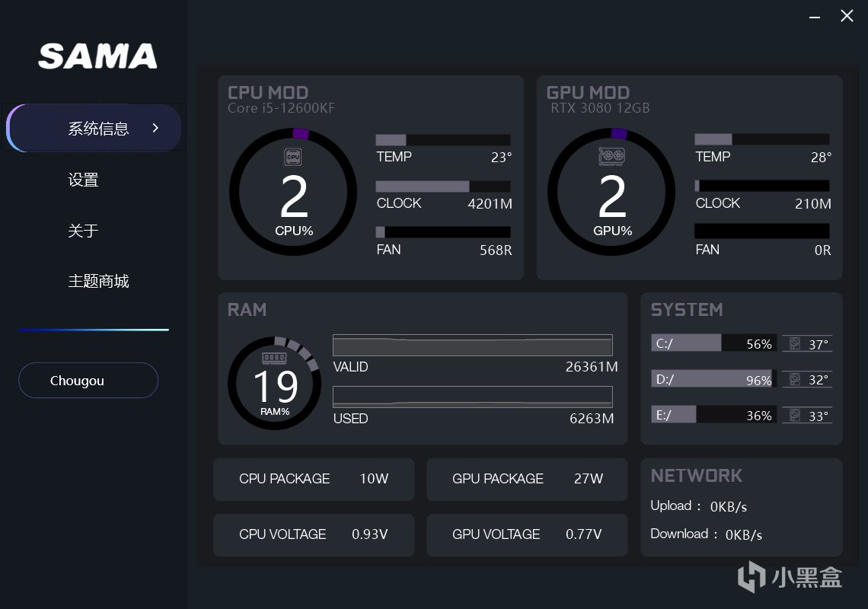Click the GPU CLOCK progress bar
The image size is (868, 609).
point(761,186)
